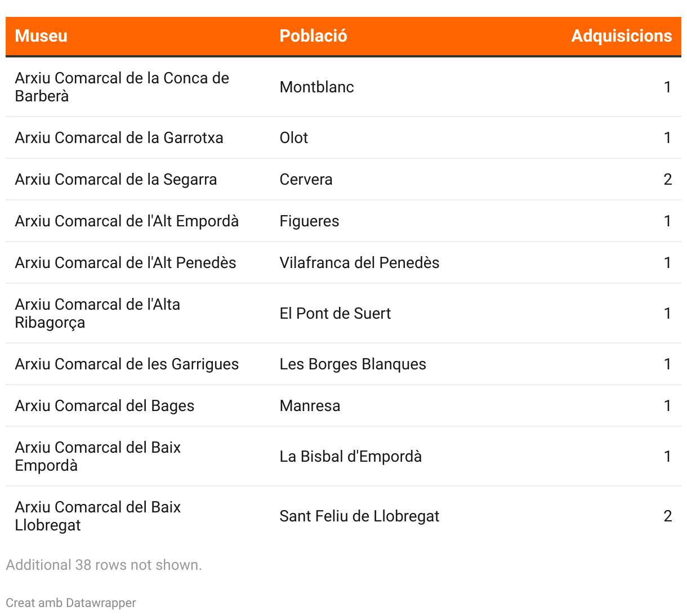Select the Arxiu Comarcal de la Garrotxa row
Viewport: 687px width, 616px height.
coord(343,138)
